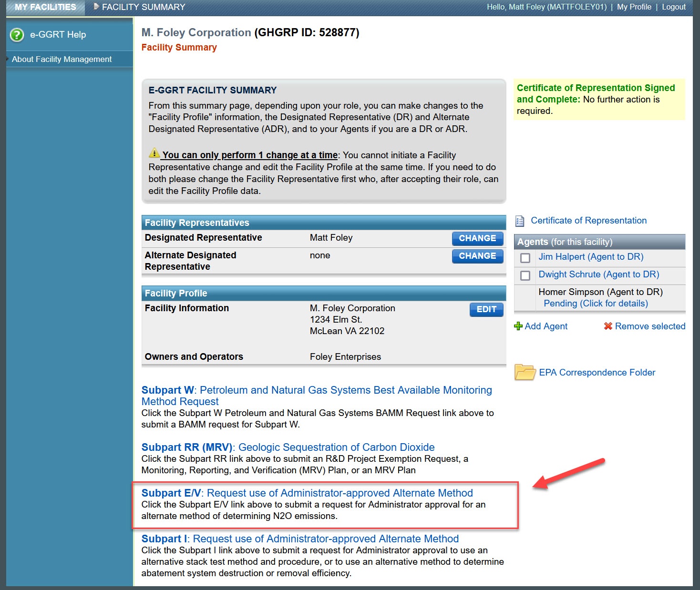
Task: Click the Facility Summary red heading
Action: pos(179,47)
